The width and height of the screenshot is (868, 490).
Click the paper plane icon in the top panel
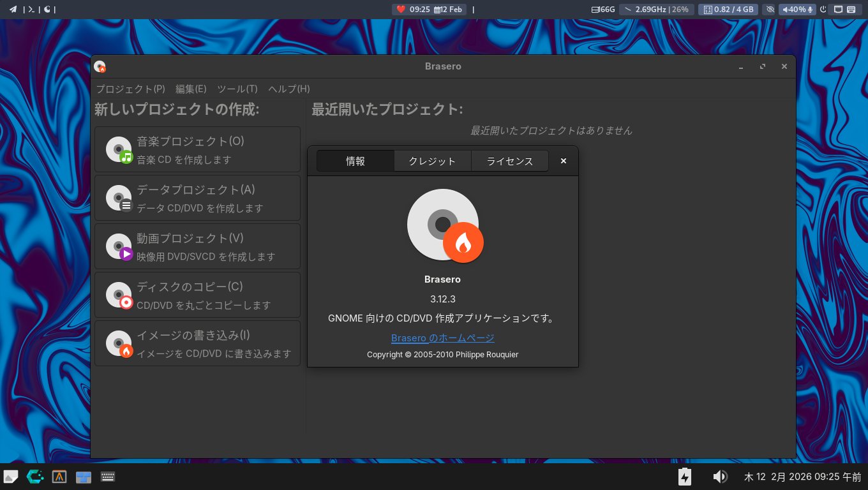[x=13, y=10]
